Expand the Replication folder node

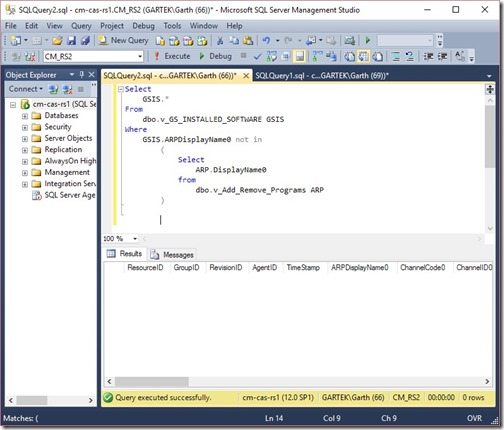(x=25, y=150)
